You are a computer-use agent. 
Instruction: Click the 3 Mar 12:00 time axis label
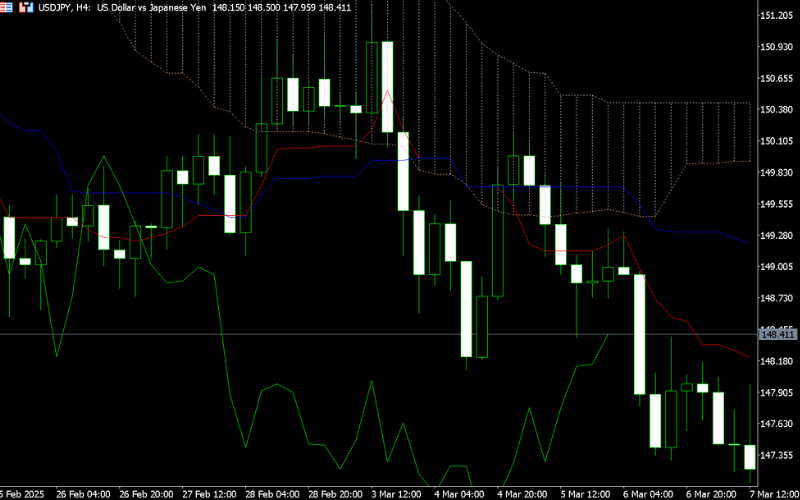398,494
